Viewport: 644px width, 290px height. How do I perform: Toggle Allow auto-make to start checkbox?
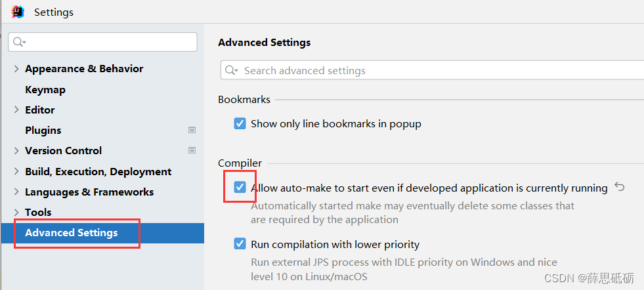click(x=240, y=188)
